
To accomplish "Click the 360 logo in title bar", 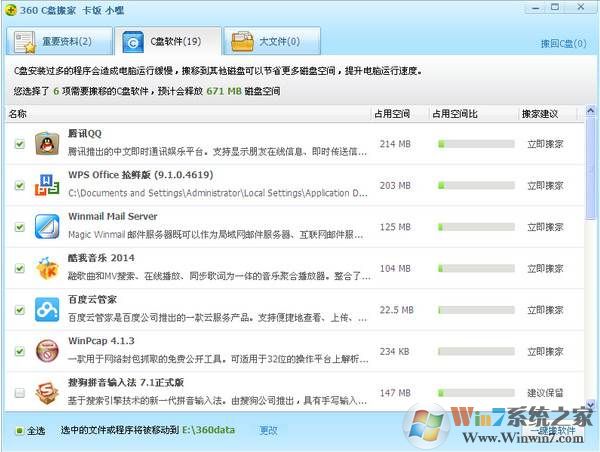I will [11, 10].
